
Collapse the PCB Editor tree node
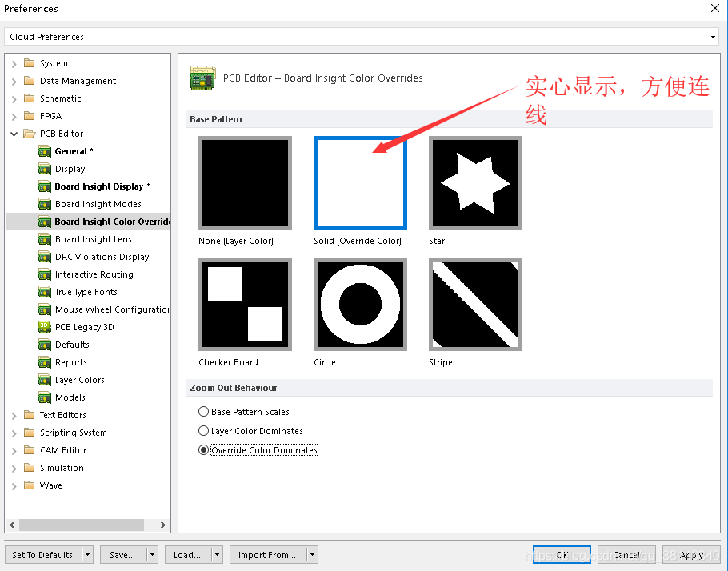click(x=14, y=134)
